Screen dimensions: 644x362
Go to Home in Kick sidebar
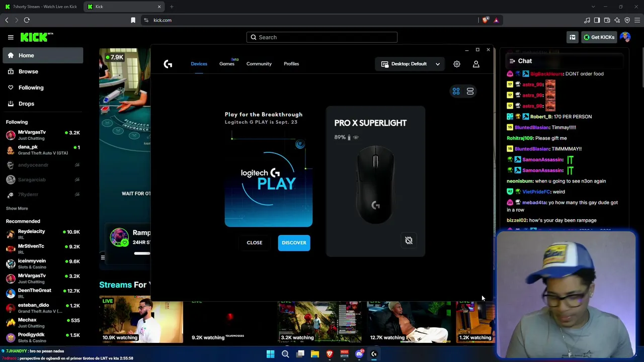click(43, 55)
